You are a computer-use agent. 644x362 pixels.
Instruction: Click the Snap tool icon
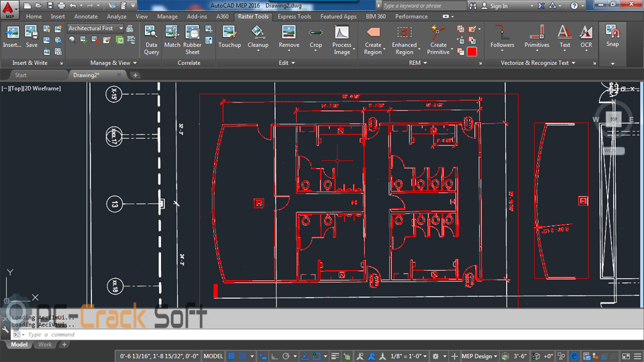pyautogui.click(x=612, y=32)
